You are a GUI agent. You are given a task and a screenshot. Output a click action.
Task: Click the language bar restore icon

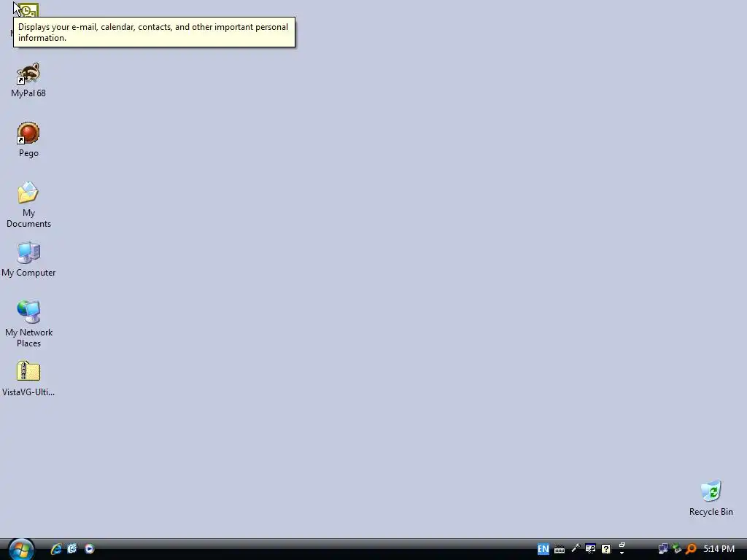[622, 545]
